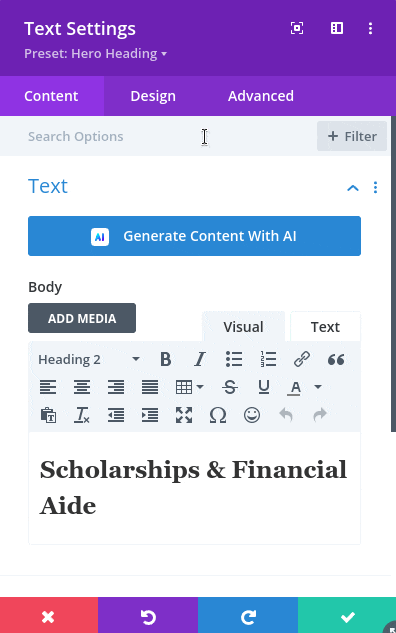Collapse the Text section chevron
Image resolution: width=396 pixels, height=633 pixels.
click(353, 188)
